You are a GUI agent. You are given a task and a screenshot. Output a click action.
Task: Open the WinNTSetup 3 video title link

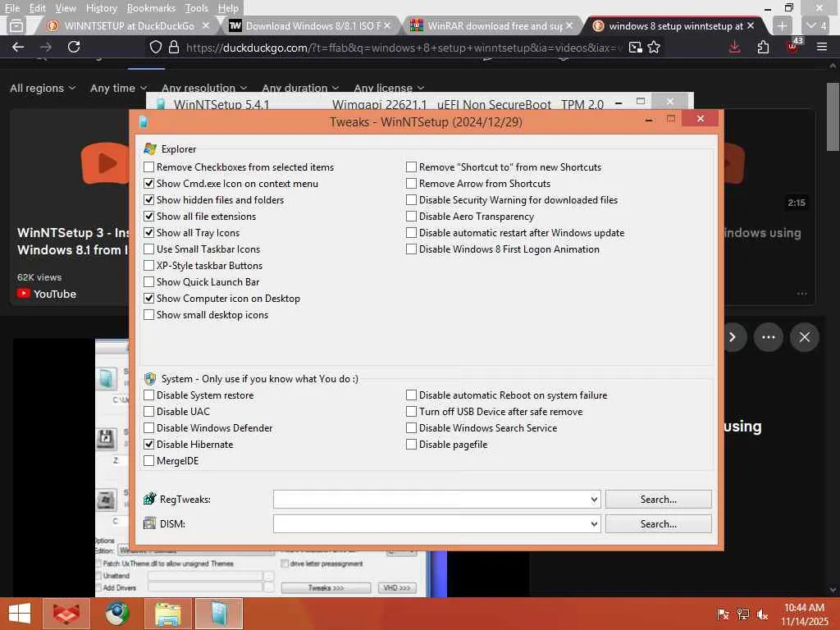tap(73, 241)
